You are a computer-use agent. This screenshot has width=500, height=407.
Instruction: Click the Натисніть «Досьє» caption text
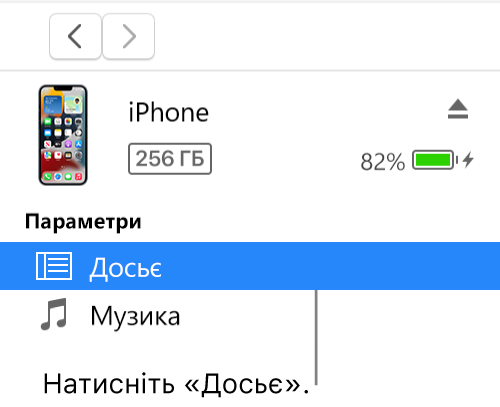click(x=176, y=384)
